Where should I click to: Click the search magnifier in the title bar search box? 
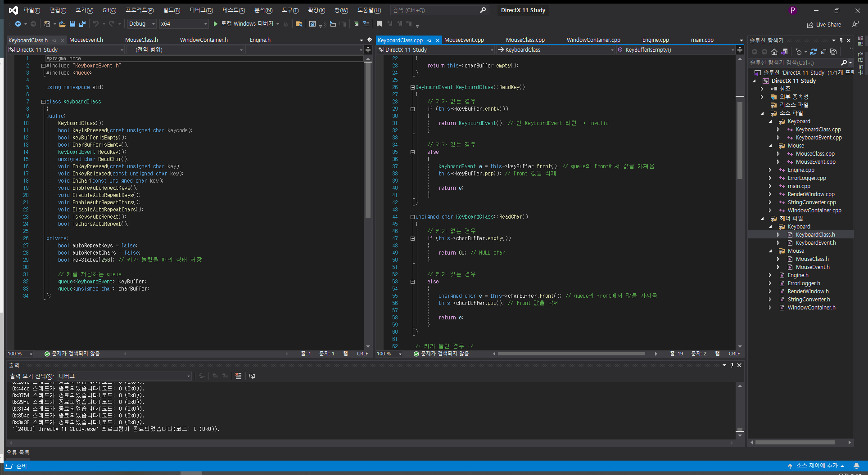point(483,10)
